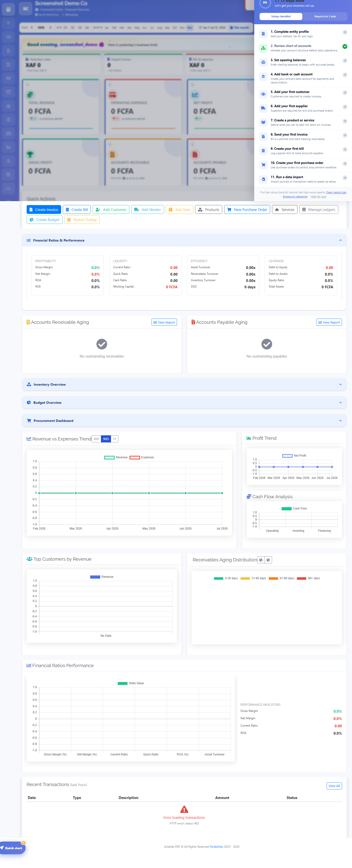Toggle the Net Profit series in the Profit Trend legend
352x868 pixels.
pos(294,456)
